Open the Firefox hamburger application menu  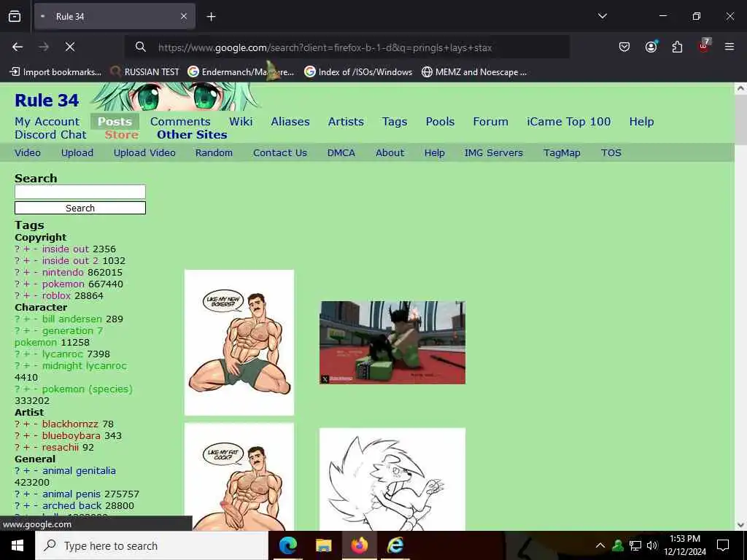coord(729,47)
